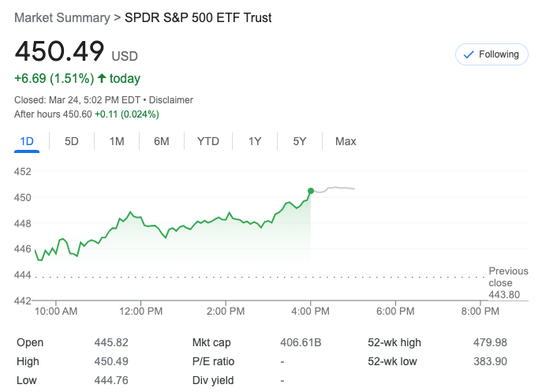Select the Max range tab

pos(346,141)
